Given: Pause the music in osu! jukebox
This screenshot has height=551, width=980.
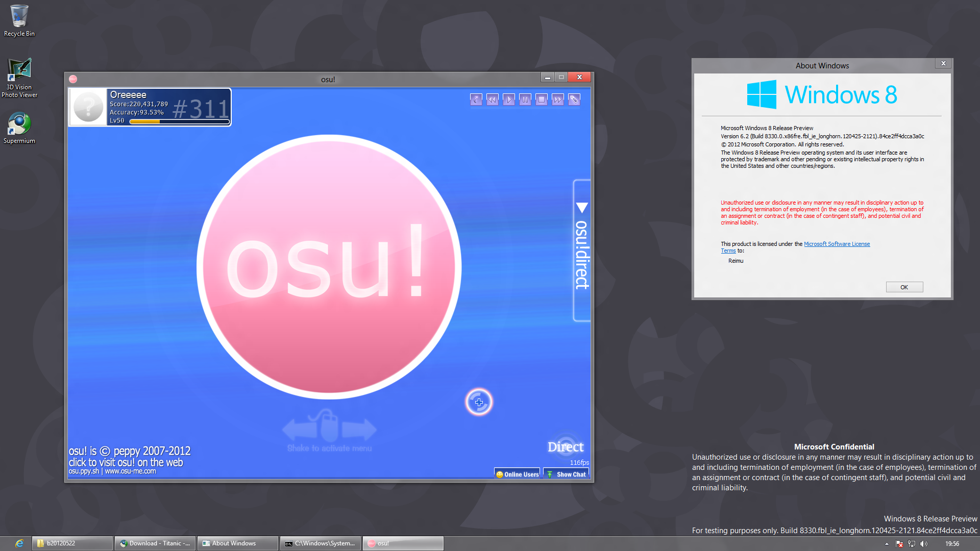Looking at the screenshot, I should (525, 99).
